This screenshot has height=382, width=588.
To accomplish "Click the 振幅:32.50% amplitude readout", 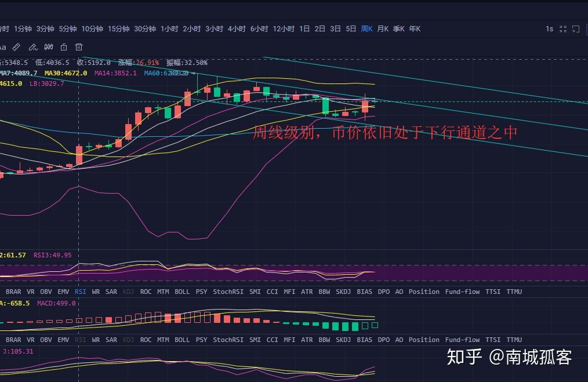I will pyautogui.click(x=187, y=63).
